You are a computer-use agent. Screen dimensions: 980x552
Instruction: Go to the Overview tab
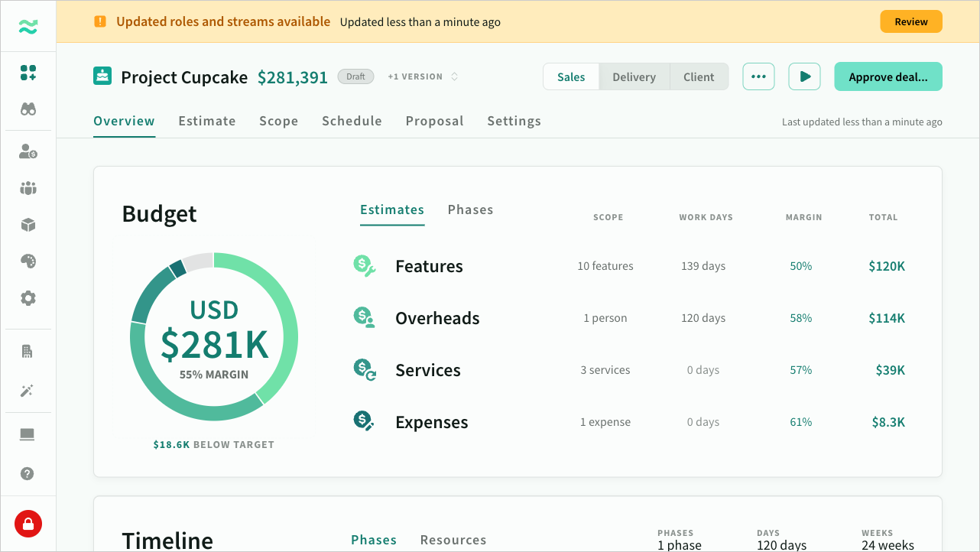(124, 121)
